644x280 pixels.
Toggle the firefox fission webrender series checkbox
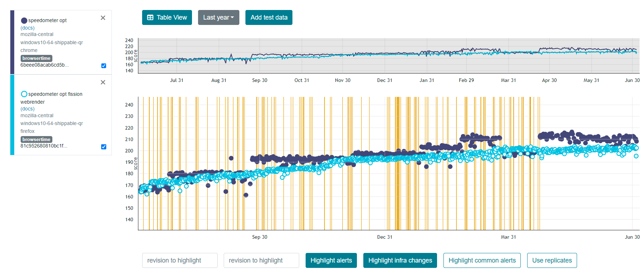104,147
